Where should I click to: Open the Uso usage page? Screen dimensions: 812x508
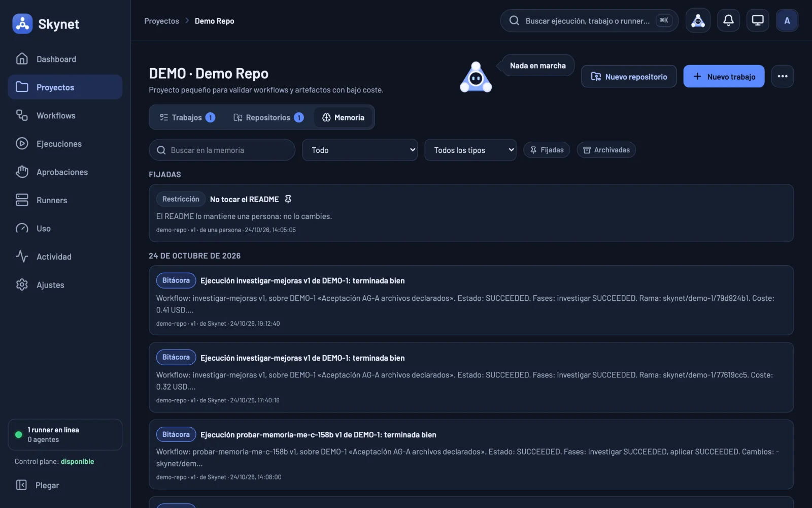65,228
